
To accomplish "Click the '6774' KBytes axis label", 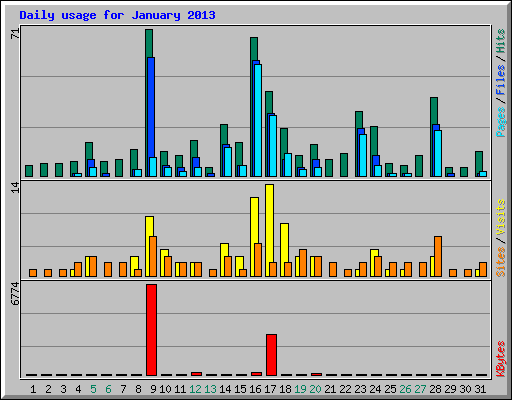I will point(15,294).
